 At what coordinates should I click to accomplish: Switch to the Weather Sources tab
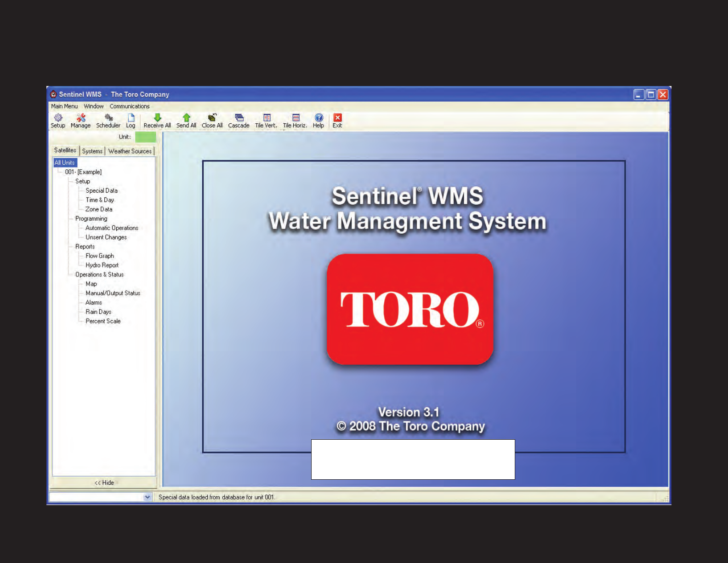pos(130,151)
